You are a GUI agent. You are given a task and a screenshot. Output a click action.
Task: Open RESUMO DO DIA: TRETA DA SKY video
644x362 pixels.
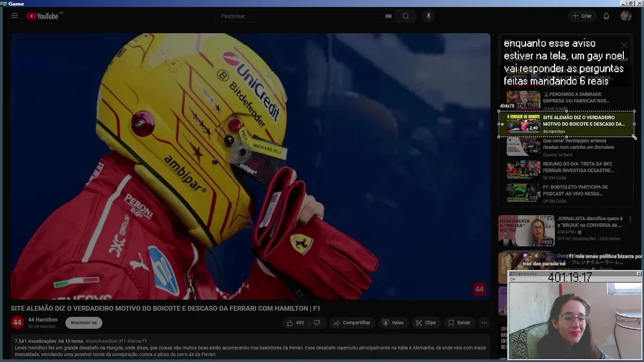pyautogui.click(x=566, y=170)
